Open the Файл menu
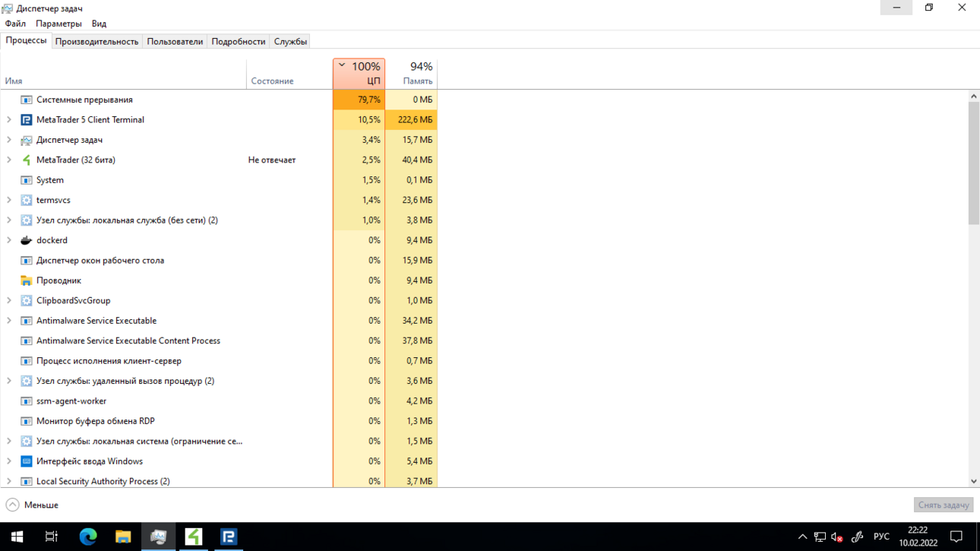This screenshot has height=551, width=980. [15, 24]
